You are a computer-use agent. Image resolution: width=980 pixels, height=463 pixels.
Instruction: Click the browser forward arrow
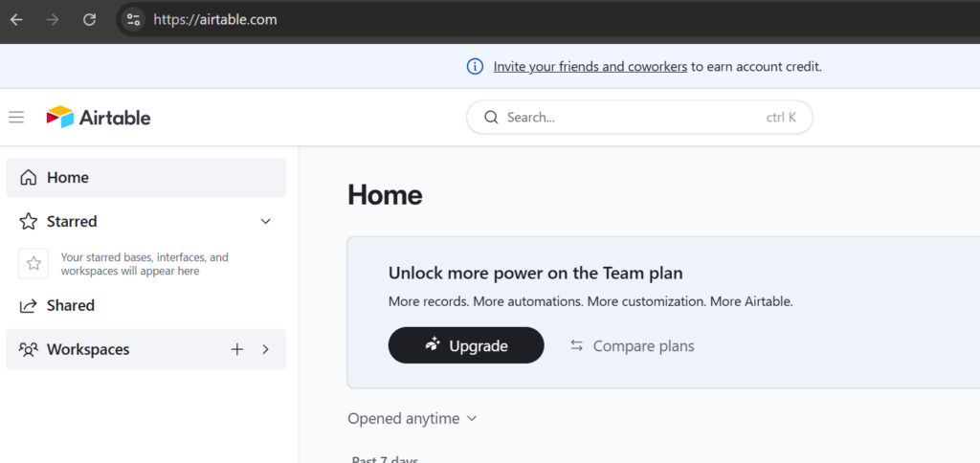click(x=53, y=19)
